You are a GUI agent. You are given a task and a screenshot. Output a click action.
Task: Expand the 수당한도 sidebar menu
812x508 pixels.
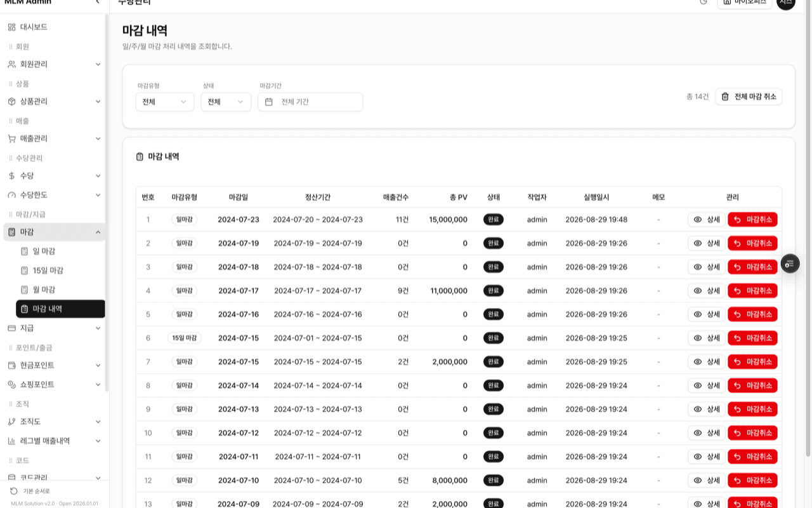pyautogui.click(x=54, y=195)
